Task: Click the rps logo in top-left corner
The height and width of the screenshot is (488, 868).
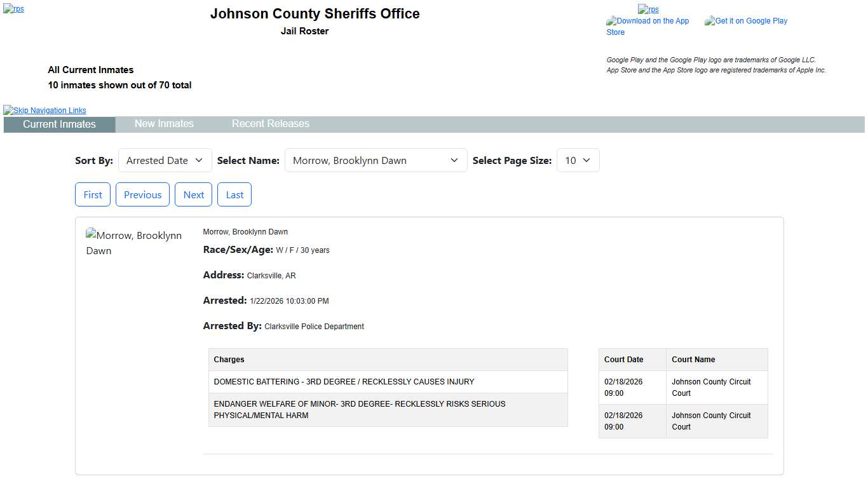Action: coord(13,9)
